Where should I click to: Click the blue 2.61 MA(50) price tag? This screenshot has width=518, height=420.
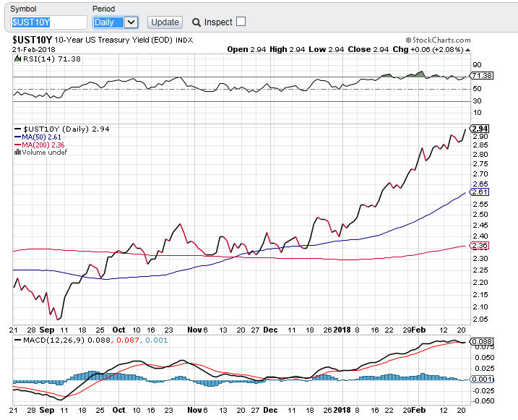480,192
